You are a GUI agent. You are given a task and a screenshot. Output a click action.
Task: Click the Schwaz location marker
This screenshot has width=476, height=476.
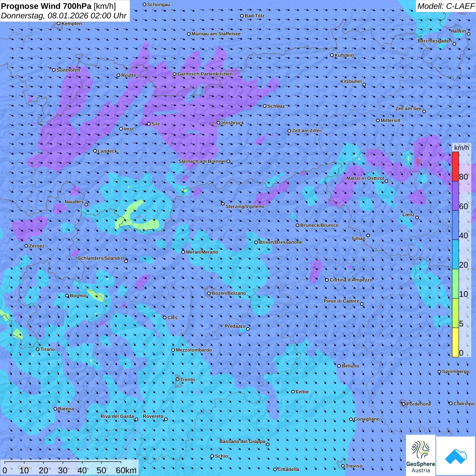[265, 106]
